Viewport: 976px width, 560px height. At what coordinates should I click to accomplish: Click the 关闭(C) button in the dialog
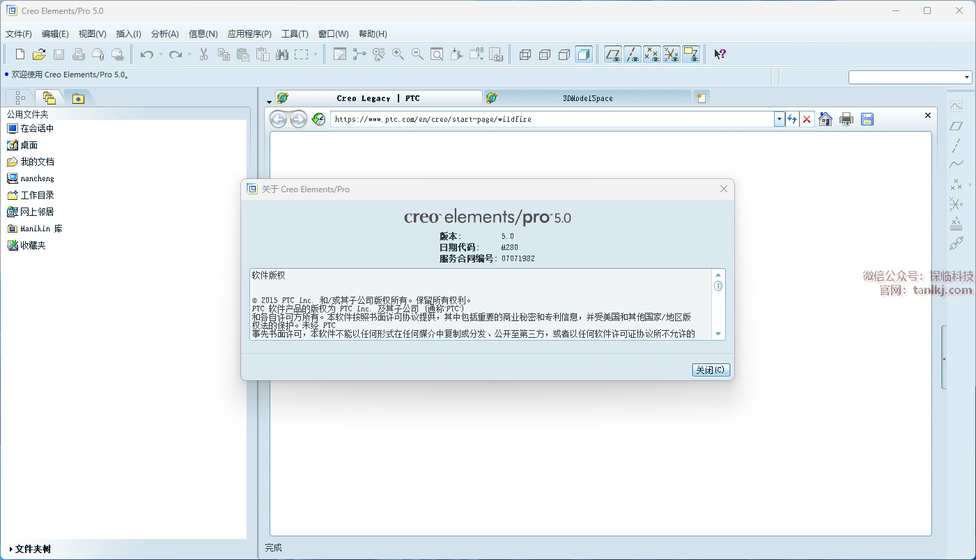(x=711, y=370)
